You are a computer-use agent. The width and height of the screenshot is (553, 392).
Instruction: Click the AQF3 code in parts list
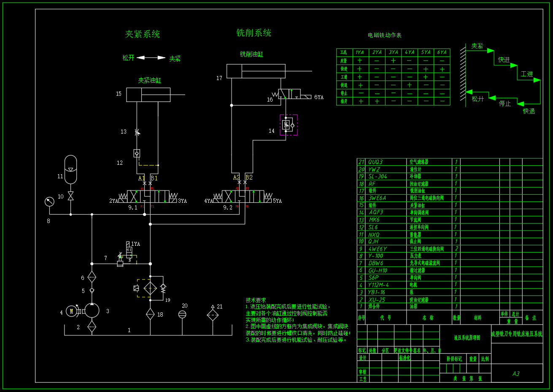pos(376,212)
